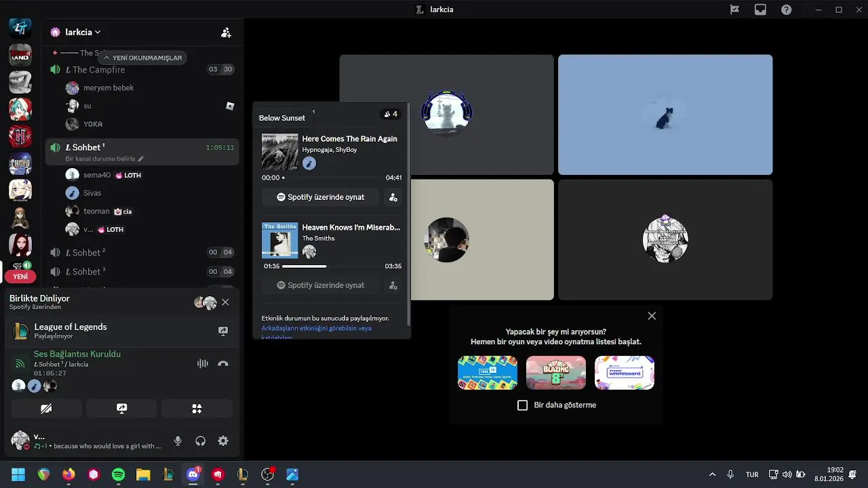Select user meryem bebek in The Campfire
The image size is (868, 488).
[108, 87]
